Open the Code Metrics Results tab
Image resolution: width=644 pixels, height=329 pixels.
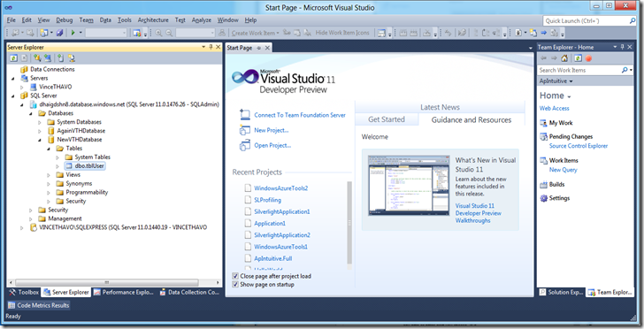click(x=39, y=305)
